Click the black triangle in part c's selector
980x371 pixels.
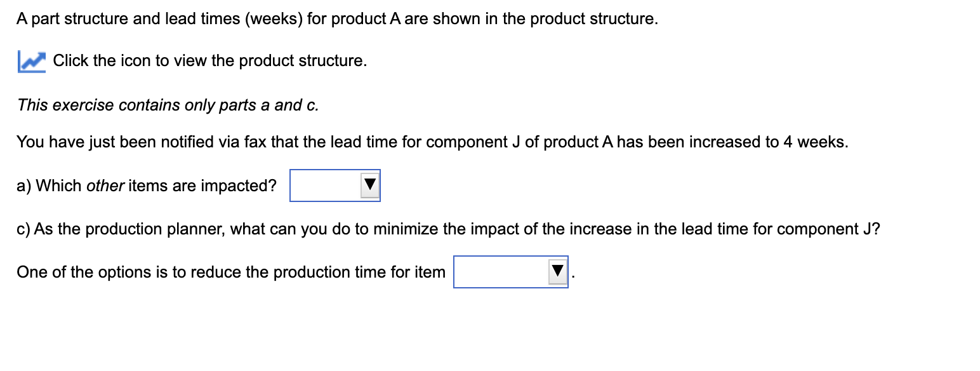pyautogui.click(x=557, y=272)
